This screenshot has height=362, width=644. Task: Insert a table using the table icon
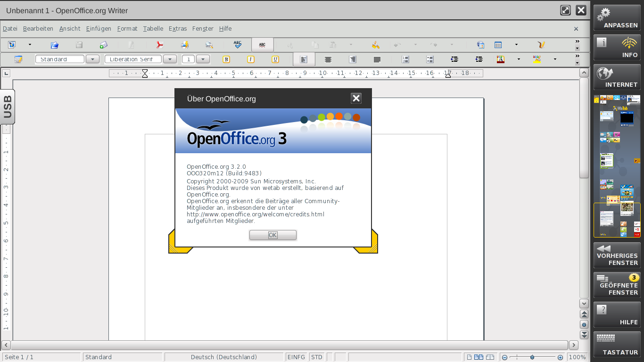pos(498,45)
